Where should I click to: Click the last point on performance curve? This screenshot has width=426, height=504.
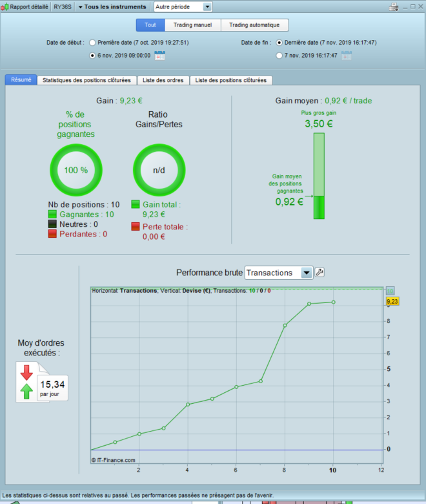tap(334, 302)
